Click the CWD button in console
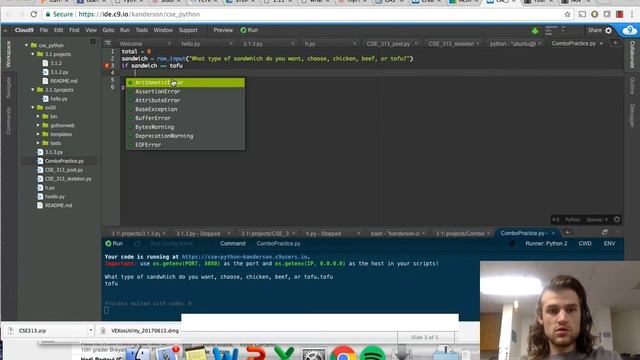The width and height of the screenshot is (640, 360). pos(585,244)
